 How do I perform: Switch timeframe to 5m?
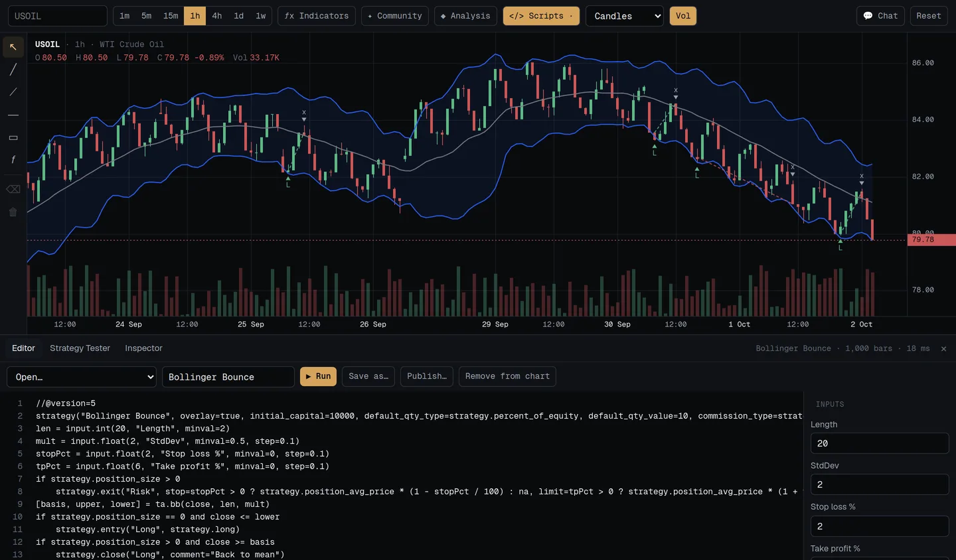tap(147, 16)
